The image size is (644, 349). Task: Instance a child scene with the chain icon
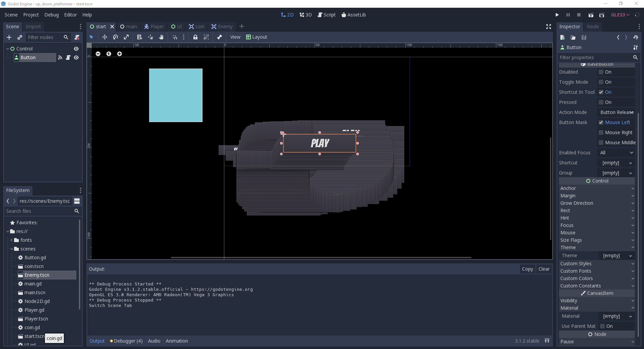point(20,37)
